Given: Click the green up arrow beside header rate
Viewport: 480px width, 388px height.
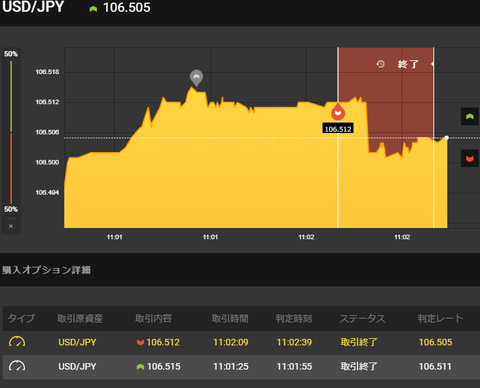Looking at the screenshot, I should pyautogui.click(x=93, y=9).
